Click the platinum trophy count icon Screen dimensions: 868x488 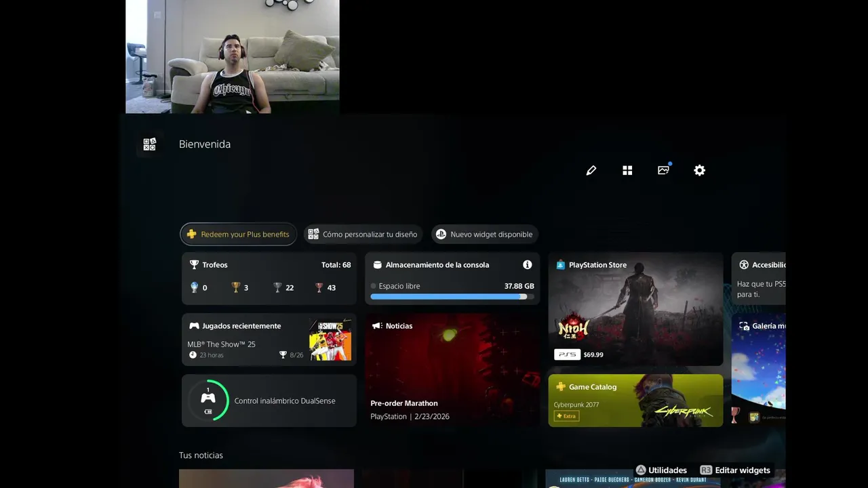coord(194,287)
